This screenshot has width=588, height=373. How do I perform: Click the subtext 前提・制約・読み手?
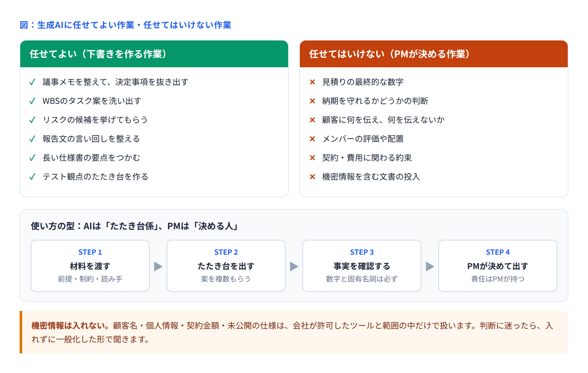90,279
